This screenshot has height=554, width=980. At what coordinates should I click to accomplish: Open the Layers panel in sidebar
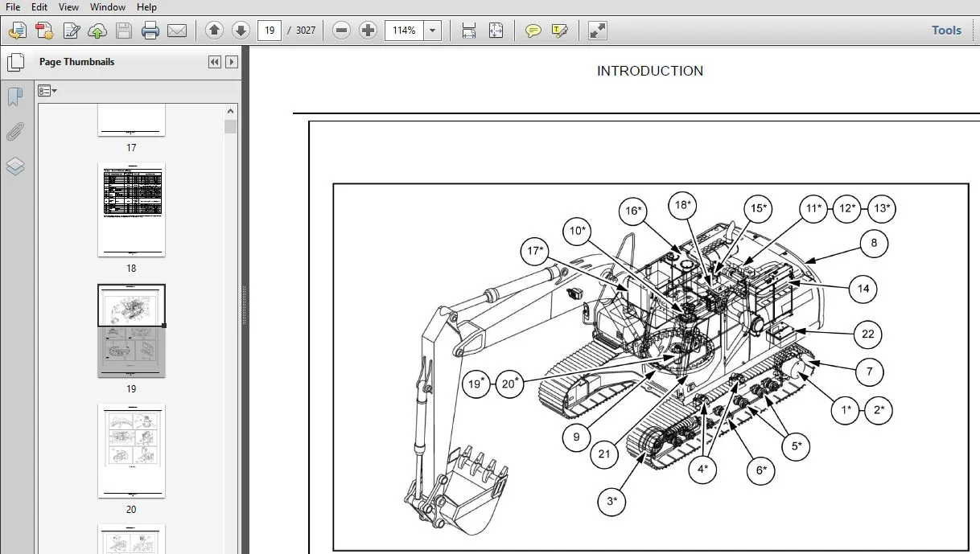coord(15,166)
